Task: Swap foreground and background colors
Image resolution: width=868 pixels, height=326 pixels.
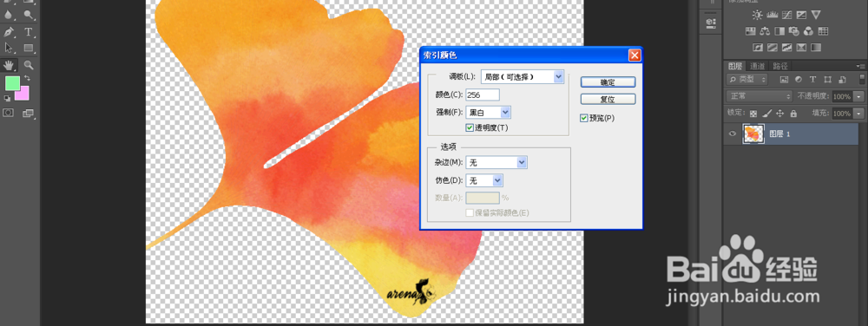Action: click(27, 79)
